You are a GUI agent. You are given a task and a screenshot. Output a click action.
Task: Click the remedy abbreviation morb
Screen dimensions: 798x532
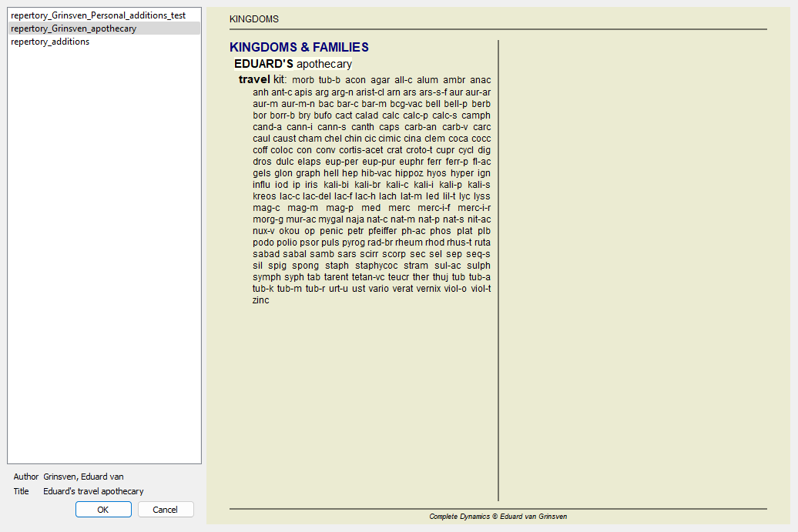click(303, 80)
